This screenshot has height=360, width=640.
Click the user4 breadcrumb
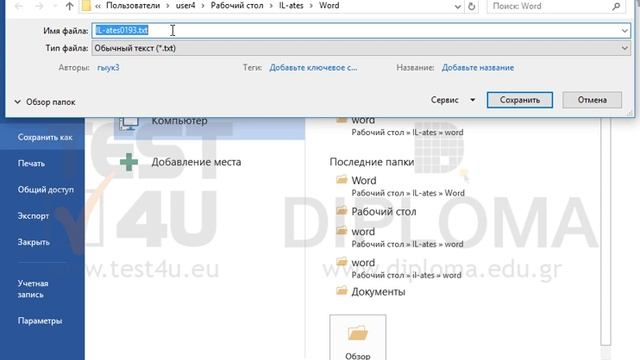[x=185, y=6]
